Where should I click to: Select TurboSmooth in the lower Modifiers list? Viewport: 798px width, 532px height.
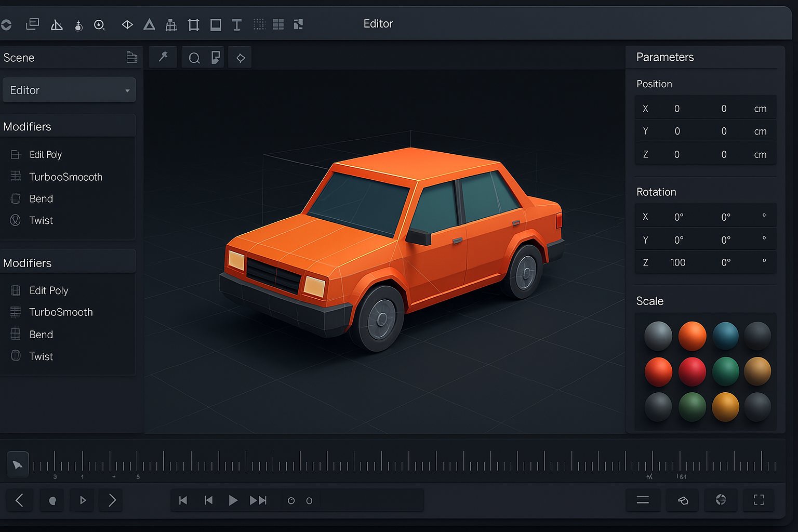point(61,312)
